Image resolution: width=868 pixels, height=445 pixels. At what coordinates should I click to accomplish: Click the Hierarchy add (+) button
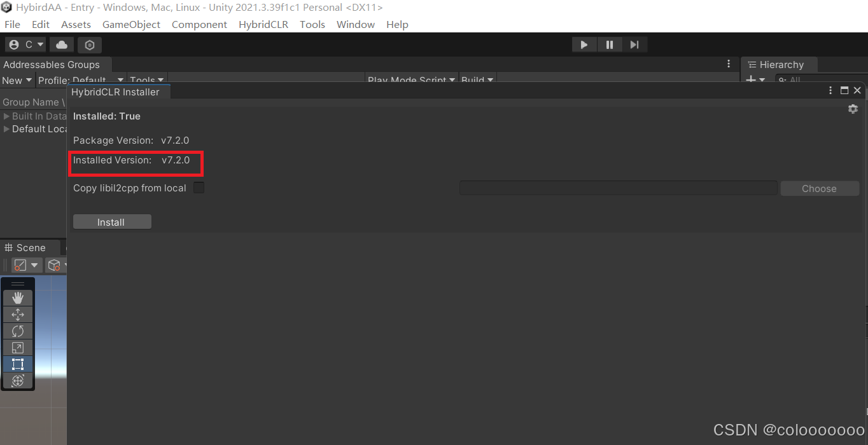click(x=755, y=80)
